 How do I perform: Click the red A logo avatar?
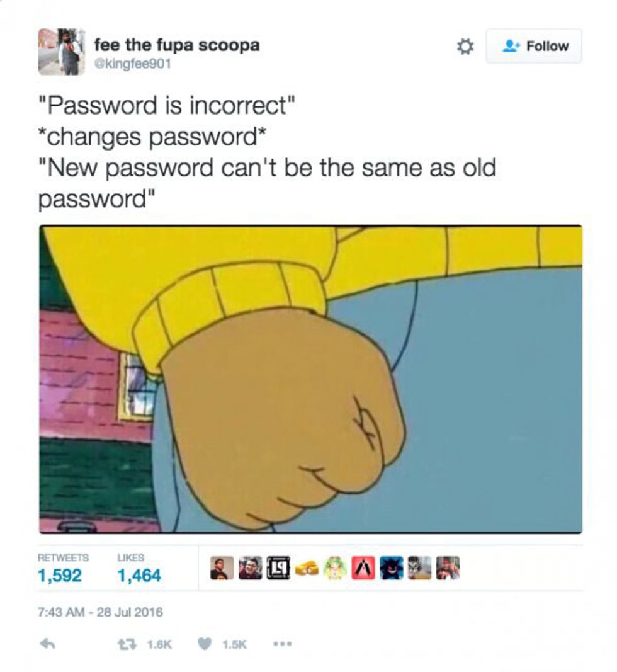coord(363,568)
